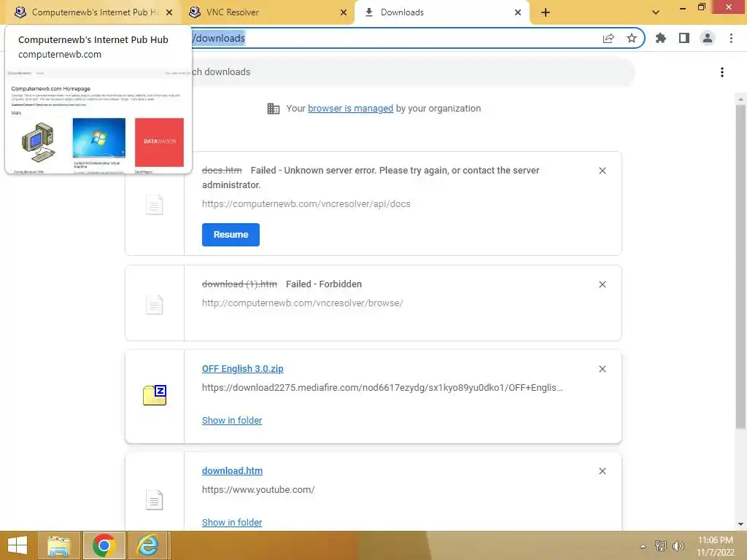Open the Chrome three-dot menu
Viewport: 747px width, 560px height.
(731, 38)
